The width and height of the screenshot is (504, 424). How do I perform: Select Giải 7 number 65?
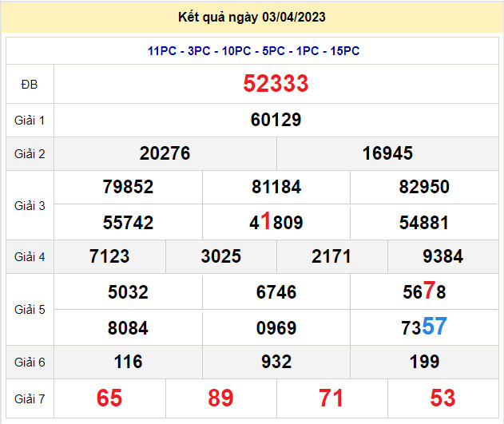[109, 398]
